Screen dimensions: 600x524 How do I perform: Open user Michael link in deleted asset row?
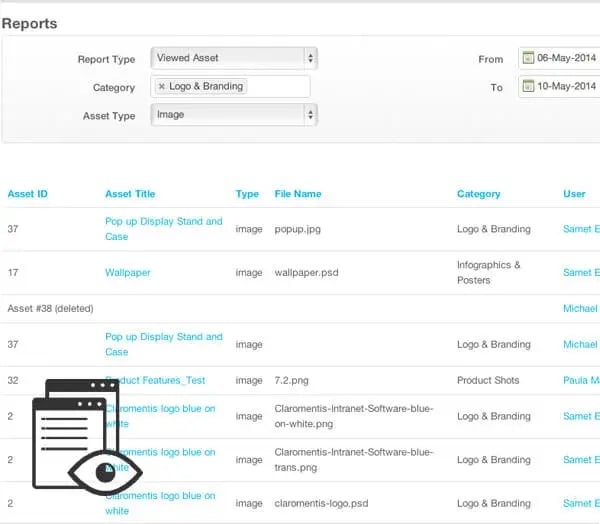tap(581, 309)
